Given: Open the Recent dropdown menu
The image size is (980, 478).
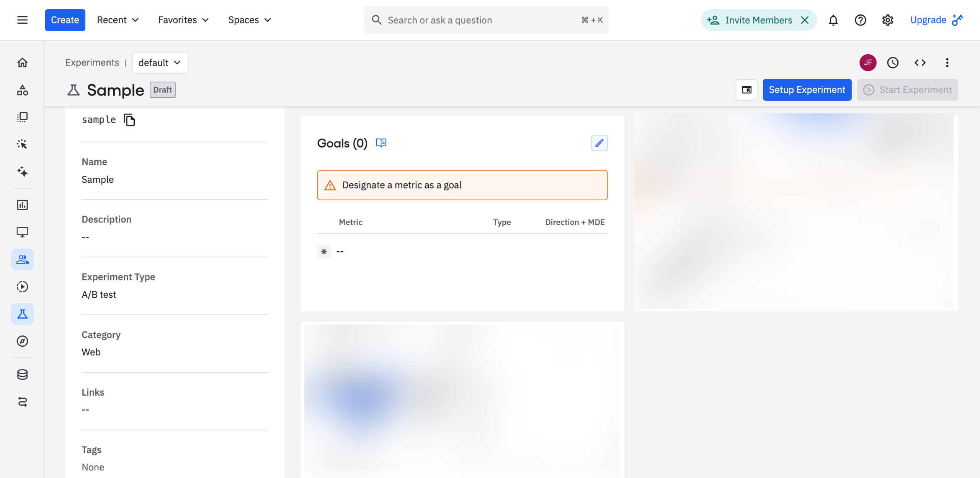Looking at the screenshot, I should tap(118, 20).
